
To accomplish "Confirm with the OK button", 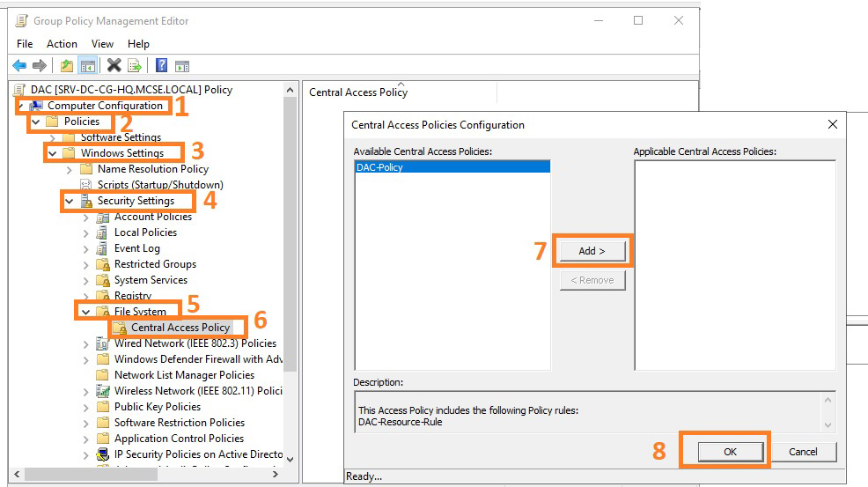I will click(730, 452).
